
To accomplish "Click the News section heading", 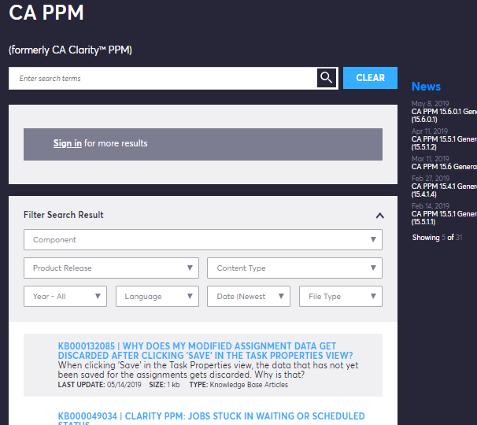I will 426,86.
